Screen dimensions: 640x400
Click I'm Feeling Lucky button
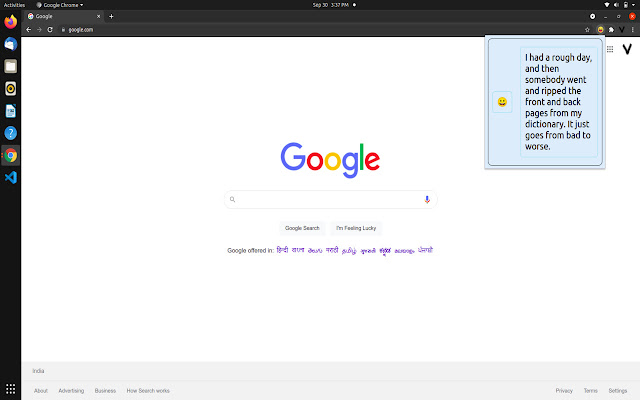pos(356,228)
